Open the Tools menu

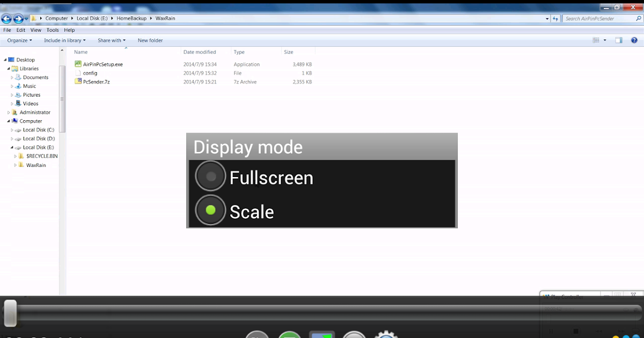click(53, 30)
